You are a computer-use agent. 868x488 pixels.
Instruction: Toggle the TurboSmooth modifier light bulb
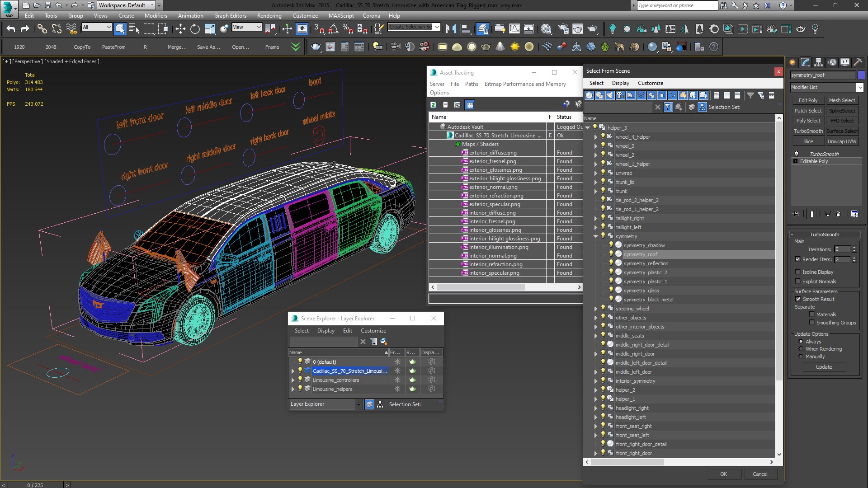(x=797, y=154)
